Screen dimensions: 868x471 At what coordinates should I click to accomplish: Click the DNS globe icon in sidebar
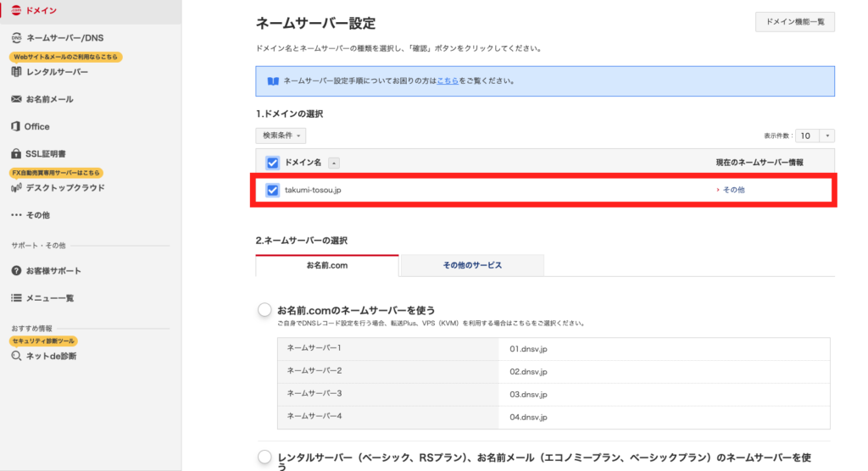[x=16, y=37]
